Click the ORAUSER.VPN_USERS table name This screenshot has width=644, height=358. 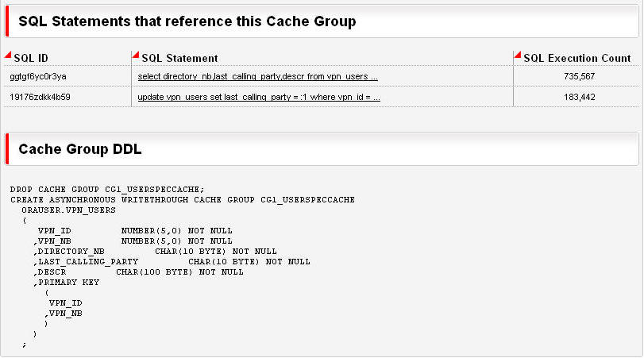click(x=70, y=210)
